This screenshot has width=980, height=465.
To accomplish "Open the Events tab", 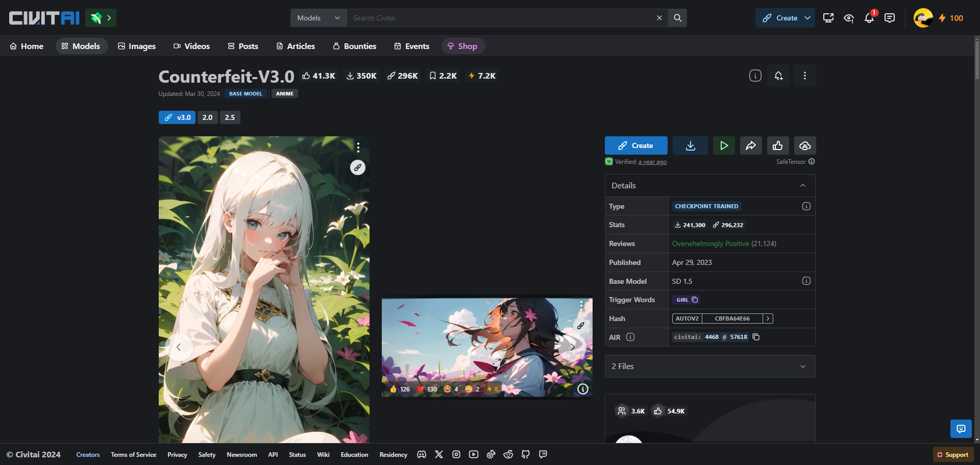I will point(412,46).
